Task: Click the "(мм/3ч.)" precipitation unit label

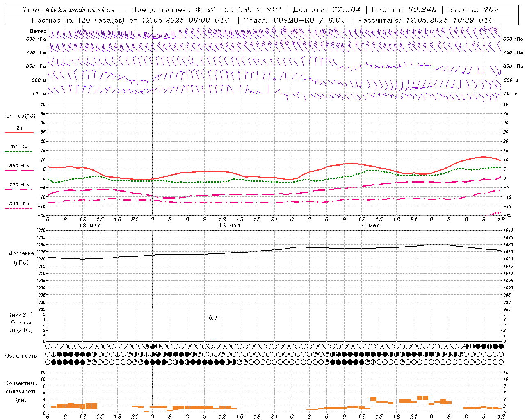Action: pos(21,315)
